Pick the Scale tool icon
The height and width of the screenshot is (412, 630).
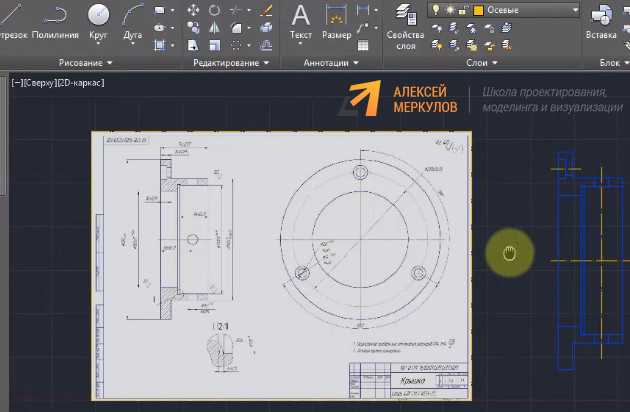215,45
